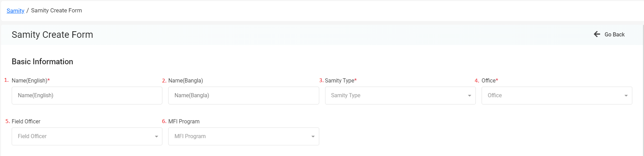Click the Go Back left arrow icon
The image size is (644, 156).
(597, 34)
